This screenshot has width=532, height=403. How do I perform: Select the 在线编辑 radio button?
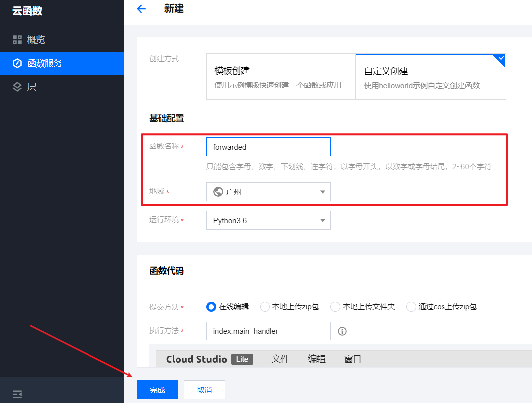(x=211, y=307)
